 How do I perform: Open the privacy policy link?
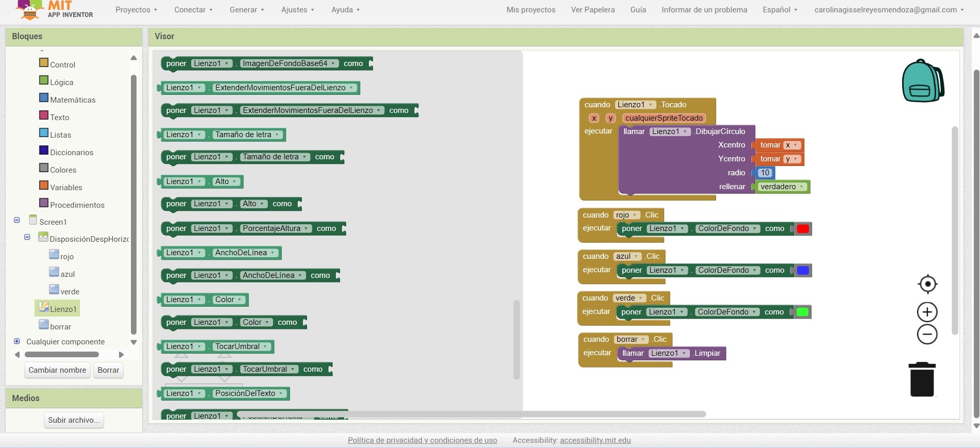coord(423,440)
